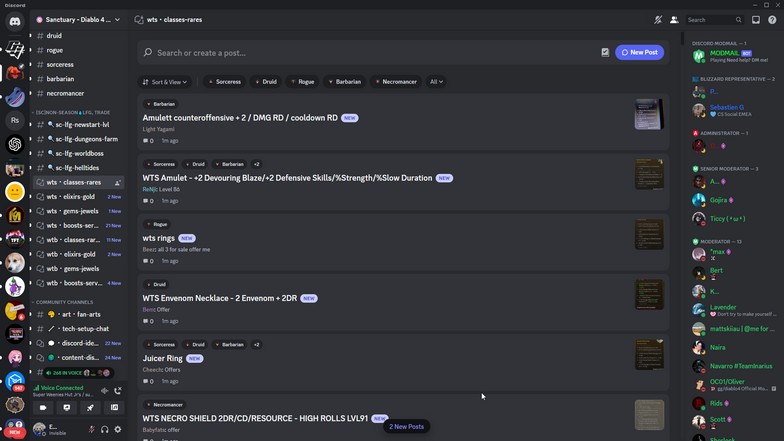The width and height of the screenshot is (784, 441).
Task: Click the forum posts scrollbar
Action: [x=682, y=38]
